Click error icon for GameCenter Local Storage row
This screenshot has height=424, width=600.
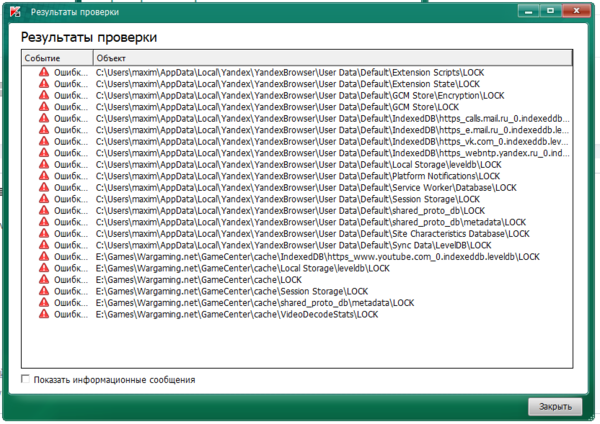point(44,268)
